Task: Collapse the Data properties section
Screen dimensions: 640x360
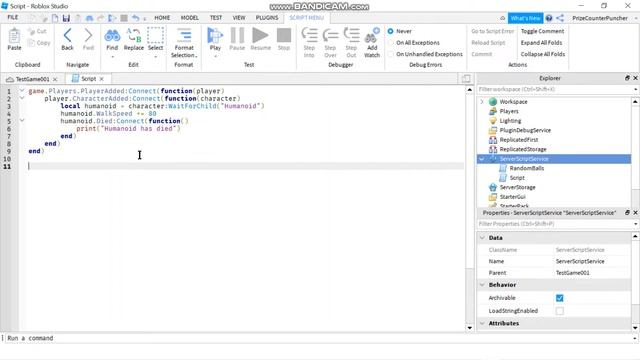Action: pyautogui.click(x=482, y=238)
